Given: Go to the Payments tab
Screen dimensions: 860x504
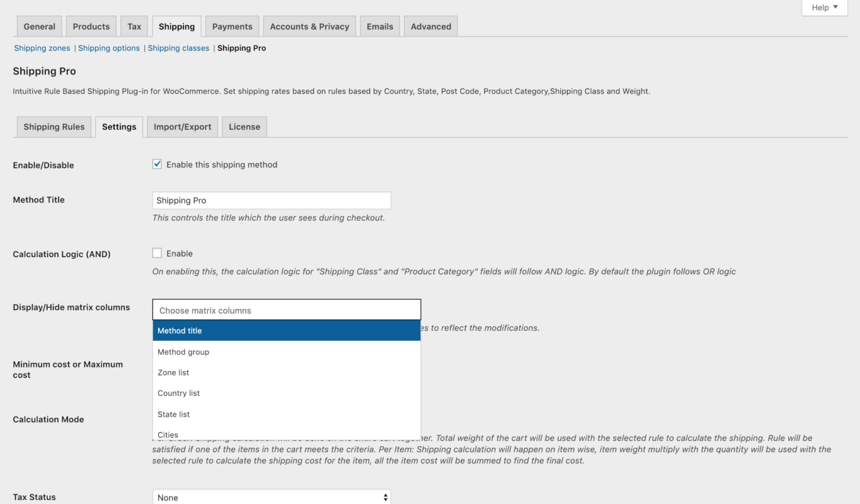Looking at the screenshot, I should [x=232, y=26].
